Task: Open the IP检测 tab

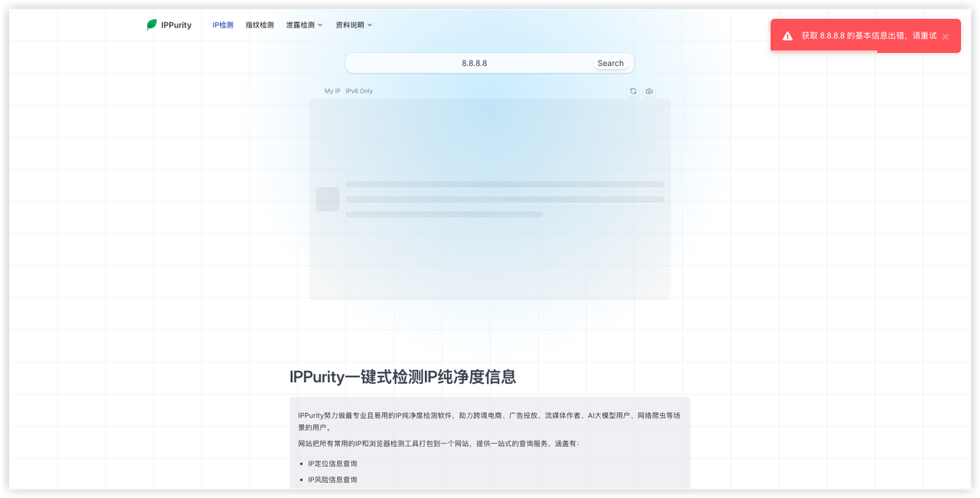Action: coord(223,25)
